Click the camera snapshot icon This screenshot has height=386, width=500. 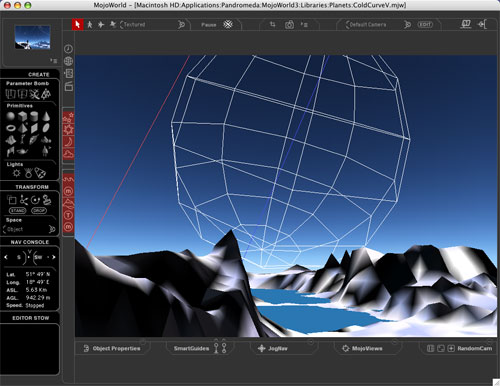pos(289,25)
